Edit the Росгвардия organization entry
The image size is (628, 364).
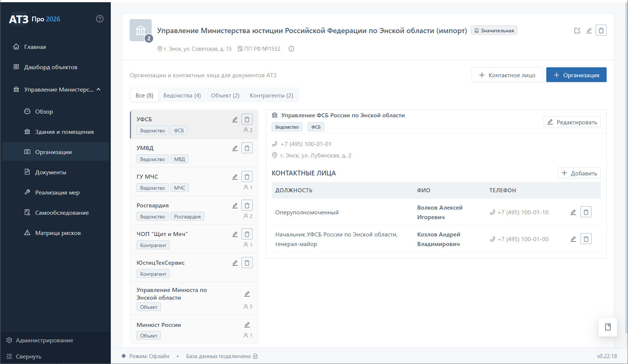(235, 206)
